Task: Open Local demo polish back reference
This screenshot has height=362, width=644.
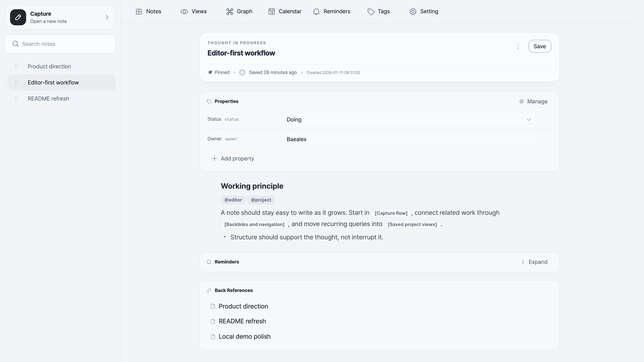Action: tap(245, 336)
